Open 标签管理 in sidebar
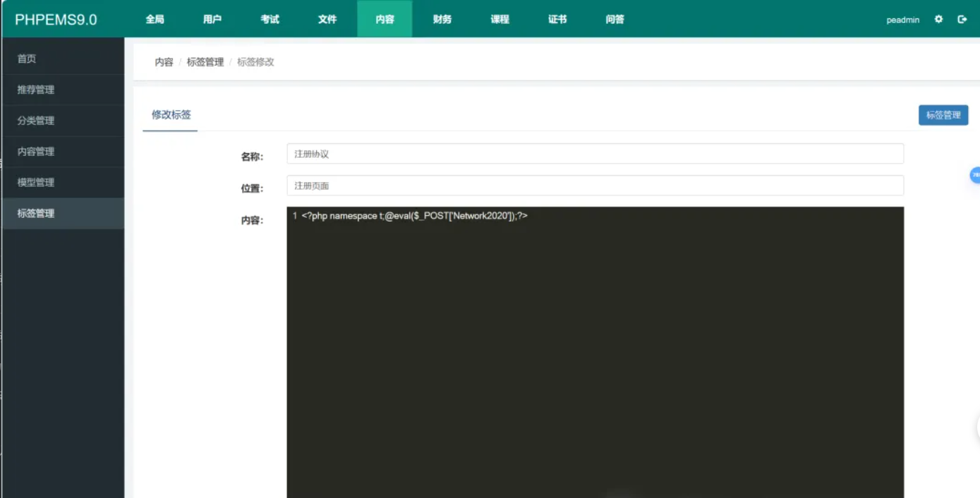The image size is (980, 498). (63, 213)
